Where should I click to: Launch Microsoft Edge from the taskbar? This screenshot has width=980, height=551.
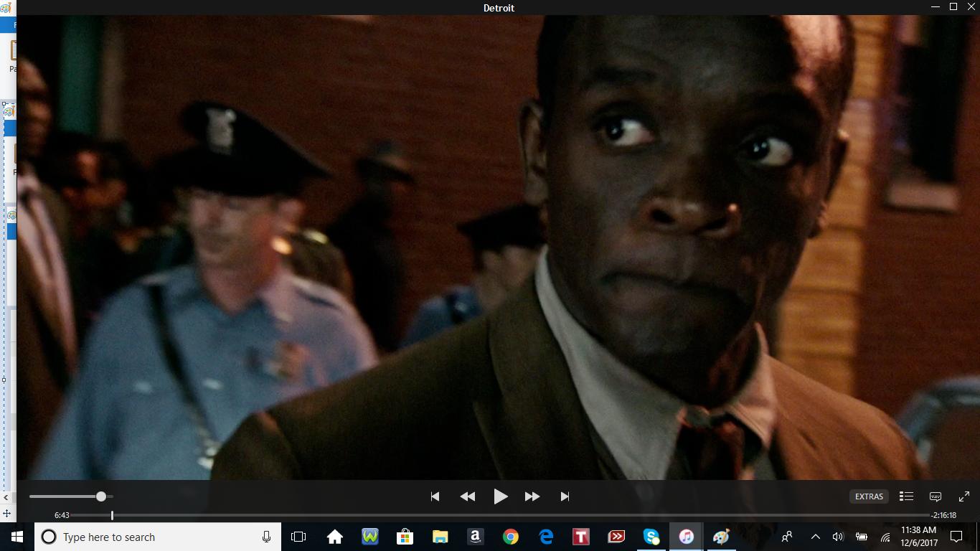click(x=545, y=537)
